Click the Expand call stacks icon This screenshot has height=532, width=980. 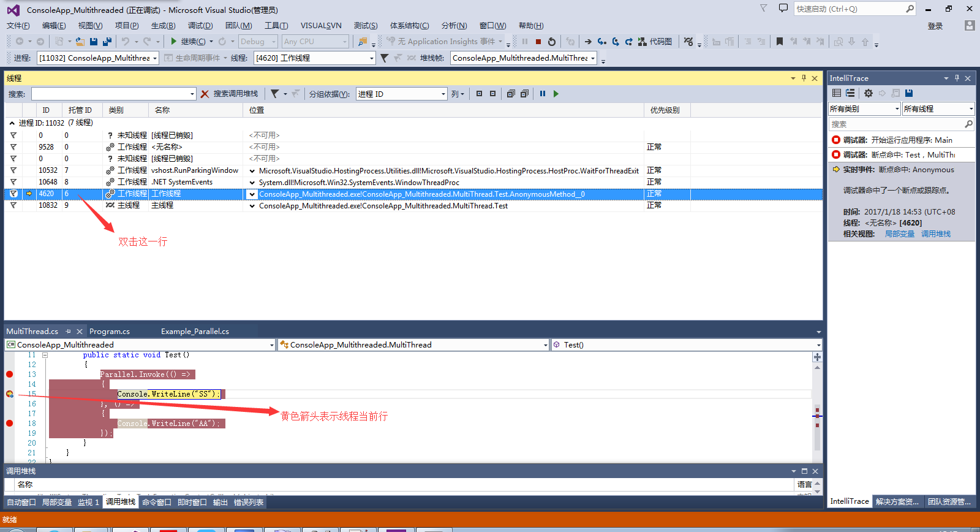click(511, 94)
